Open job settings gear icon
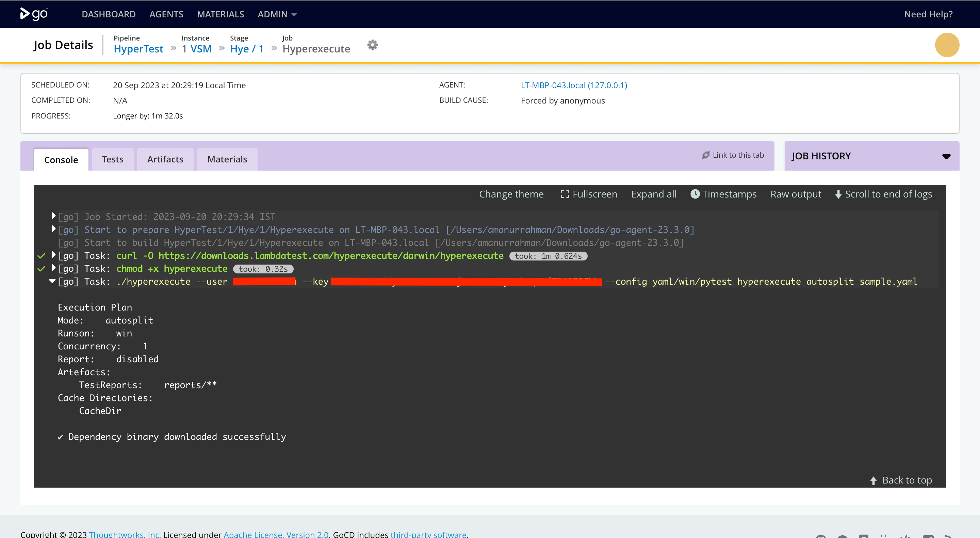The height and width of the screenshot is (538, 980). (x=373, y=45)
